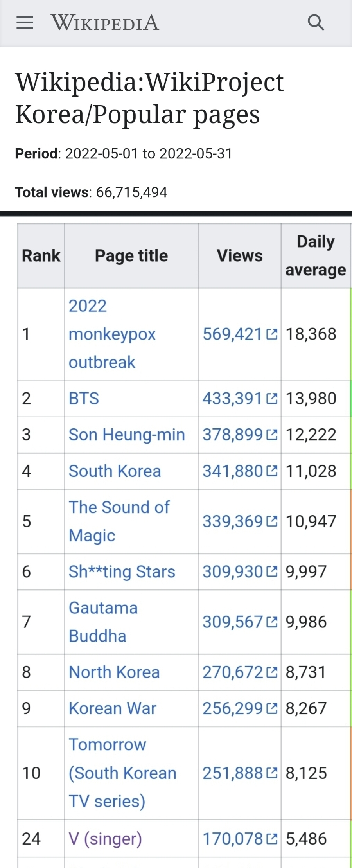Open Tomorrow (South Korean TV series) link
The height and width of the screenshot is (868, 352).
pyautogui.click(x=122, y=773)
